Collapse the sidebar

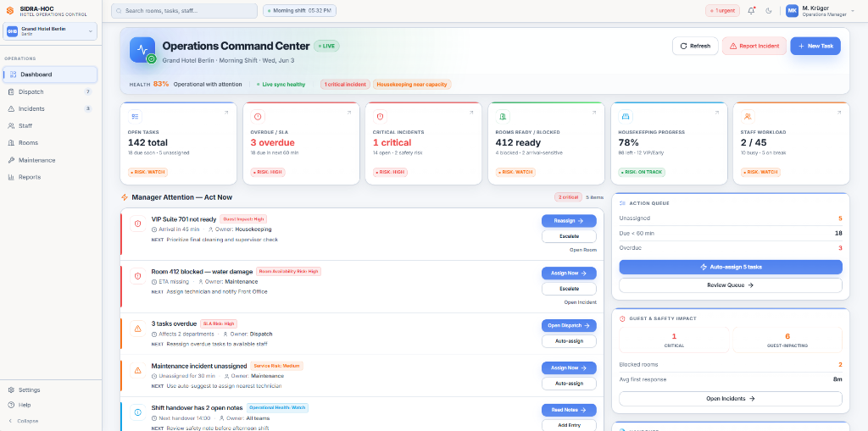(x=23, y=421)
